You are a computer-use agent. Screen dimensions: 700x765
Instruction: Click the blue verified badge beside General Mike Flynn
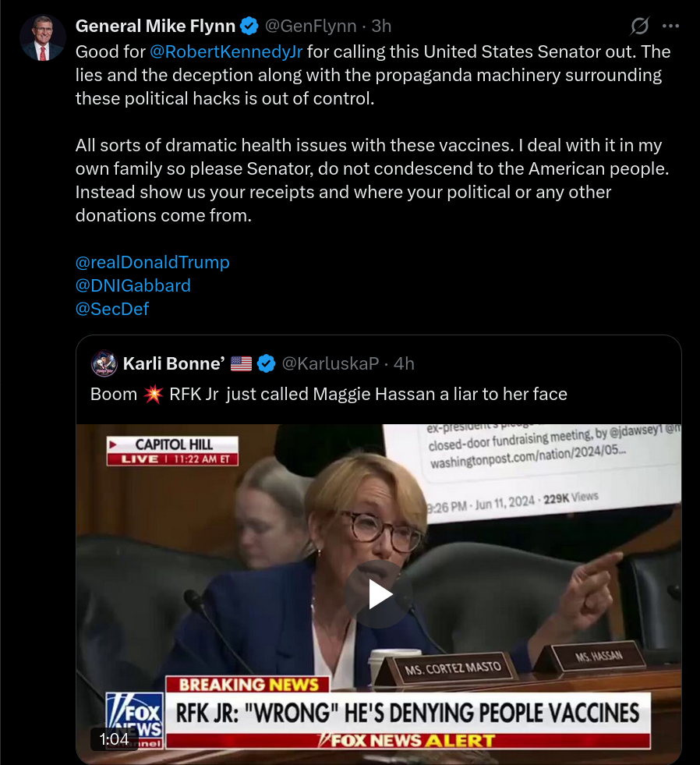click(x=249, y=26)
